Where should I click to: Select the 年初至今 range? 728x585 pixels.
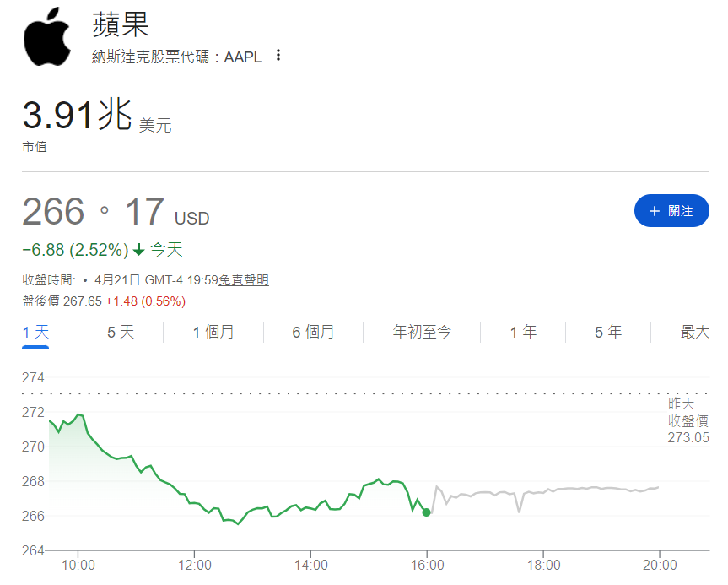click(x=422, y=332)
